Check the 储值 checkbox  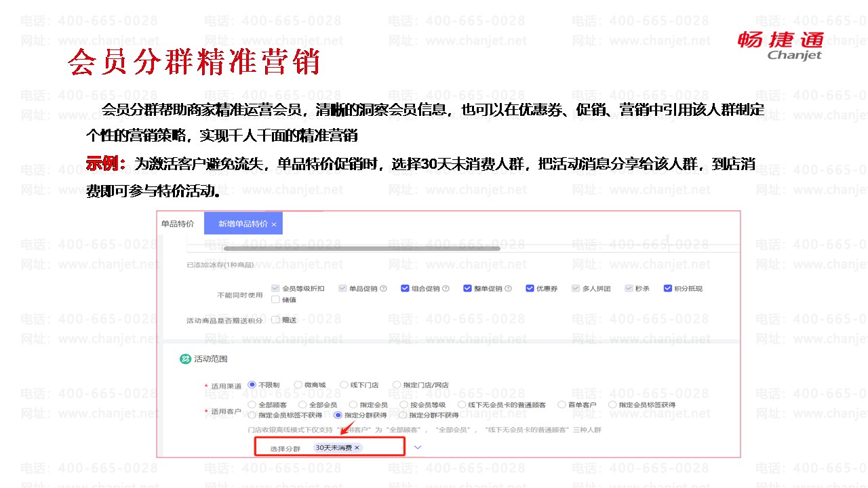tap(275, 300)
